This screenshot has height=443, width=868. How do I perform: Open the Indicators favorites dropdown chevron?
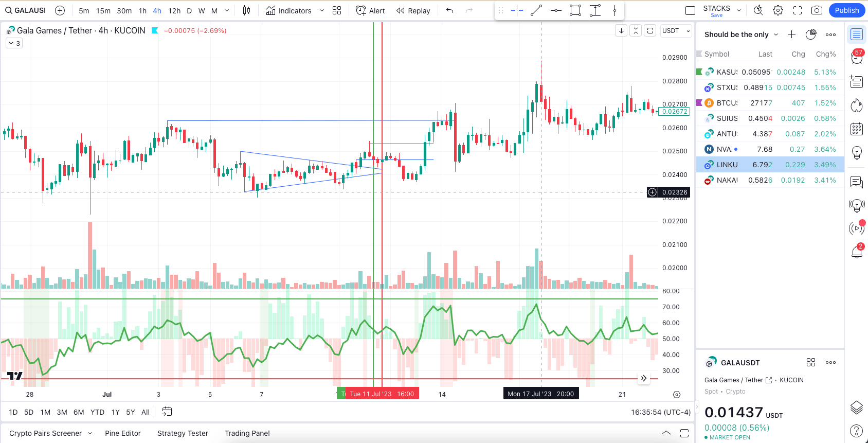coord(322,11)
